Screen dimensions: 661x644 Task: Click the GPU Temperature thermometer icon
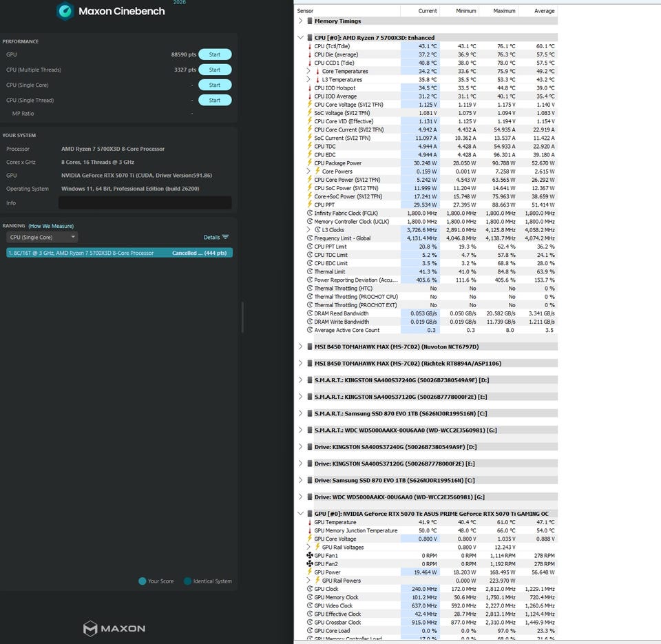click(310, 522)
